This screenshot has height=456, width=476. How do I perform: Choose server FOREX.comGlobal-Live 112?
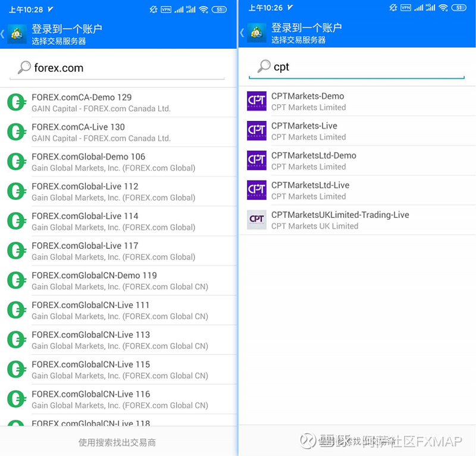[118, 192]
